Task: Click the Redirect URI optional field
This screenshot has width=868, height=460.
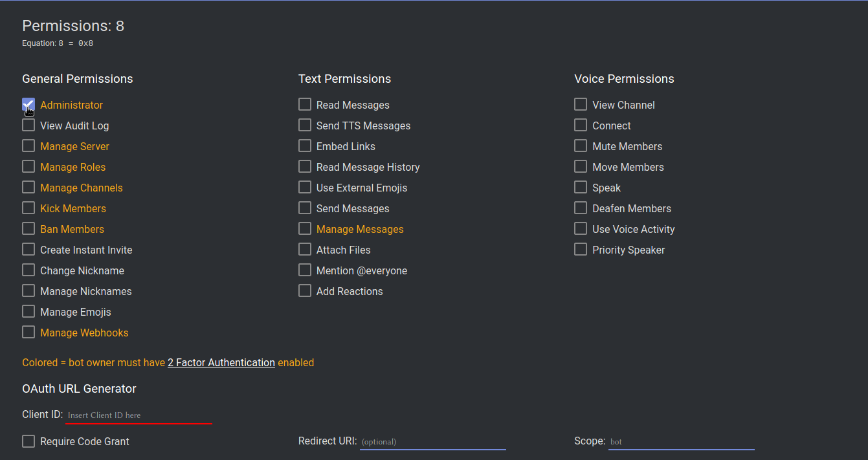Action: point(433,442)
